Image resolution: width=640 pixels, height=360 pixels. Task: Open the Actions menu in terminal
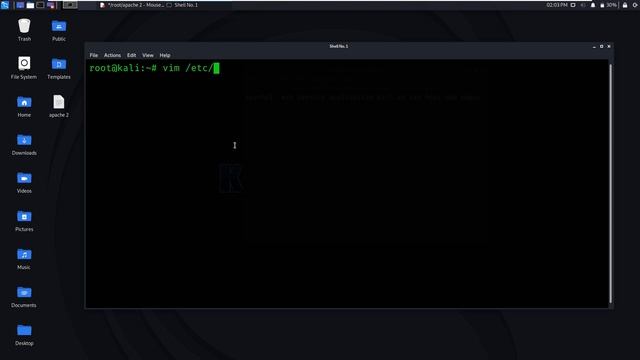[112, 55]
